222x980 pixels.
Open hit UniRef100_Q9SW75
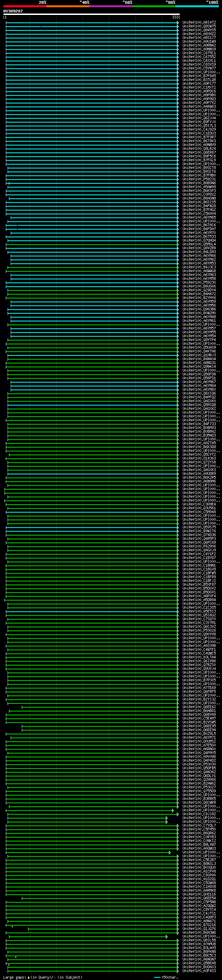199,26
